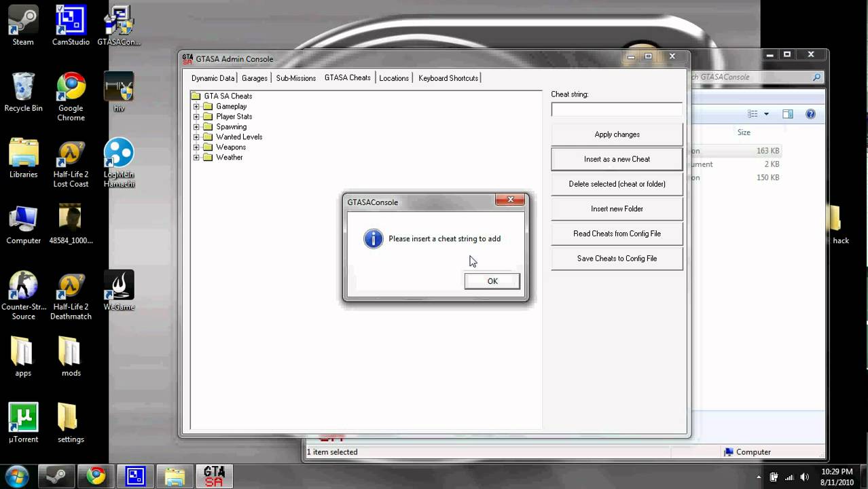The height and width of the screenshot is (489, 868).
Task: Open the apps folder on desktop
Action: pyautogui.click(x=23, y=357)
